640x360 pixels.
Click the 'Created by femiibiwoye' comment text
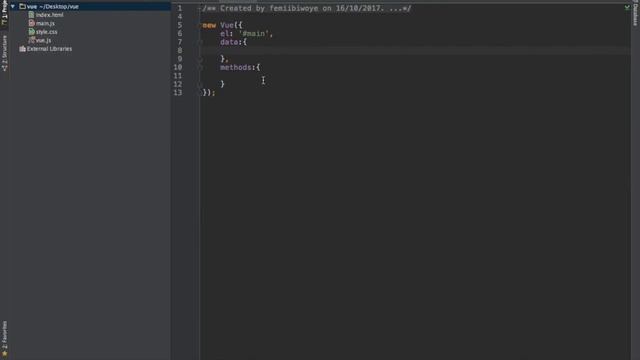coord(269,8)
